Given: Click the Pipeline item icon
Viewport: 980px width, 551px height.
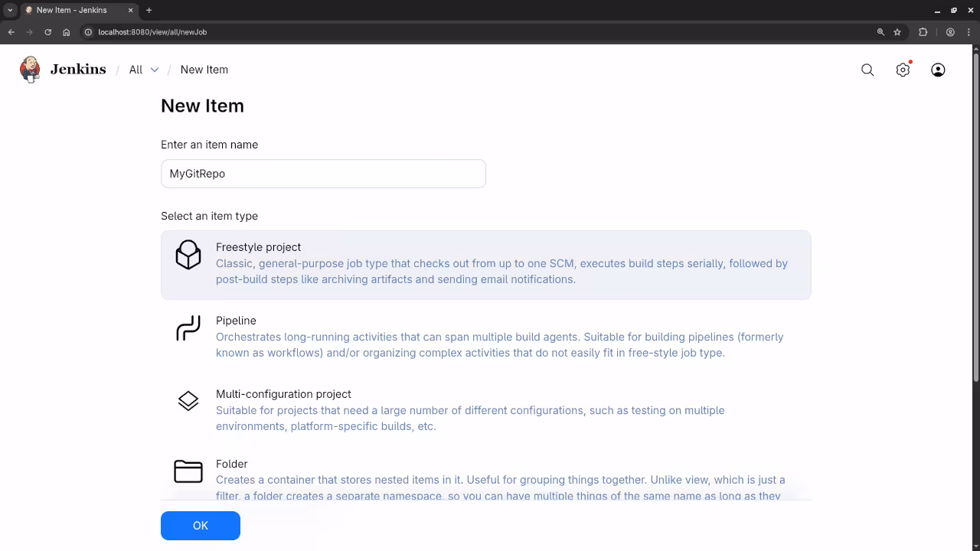Looking at the screenshot, I should (188, 328).
